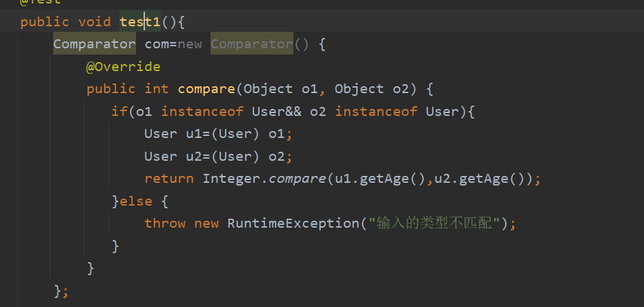Viewport: 644px width, 307px height.
Task: Click the (User) cast before o1;
Action: click(x=235, y=134)
